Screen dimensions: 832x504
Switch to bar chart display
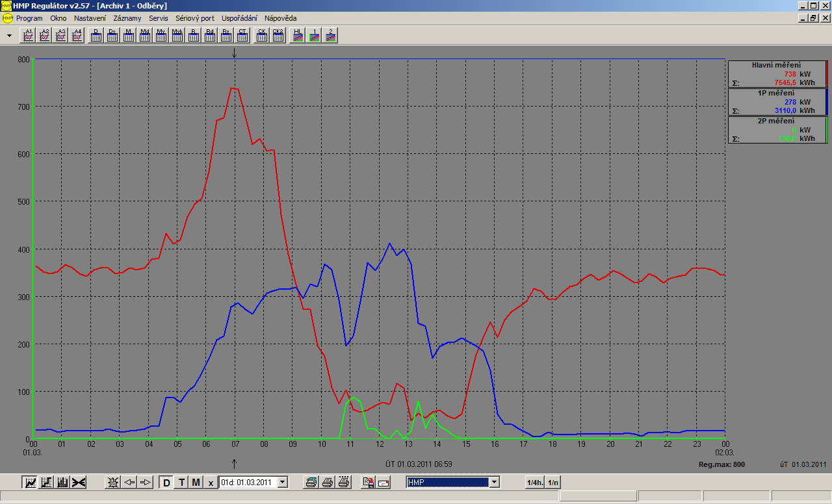[62, 482]
